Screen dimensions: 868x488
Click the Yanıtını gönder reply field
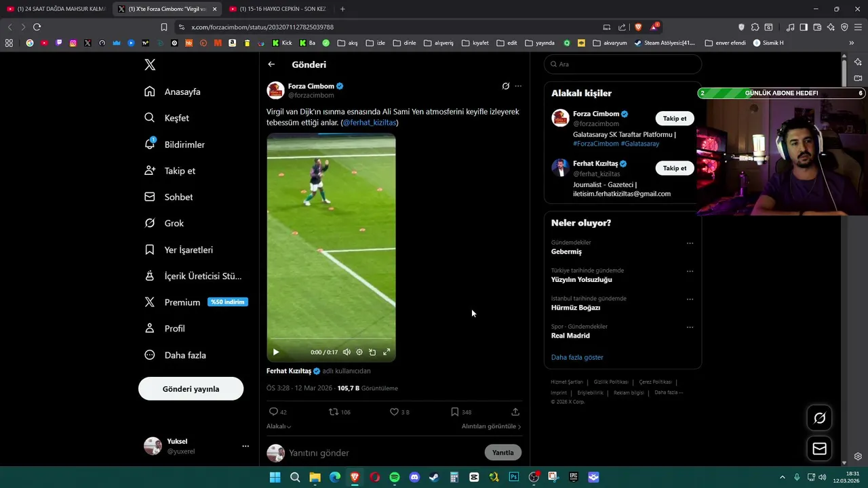click(x=383, y=453)
